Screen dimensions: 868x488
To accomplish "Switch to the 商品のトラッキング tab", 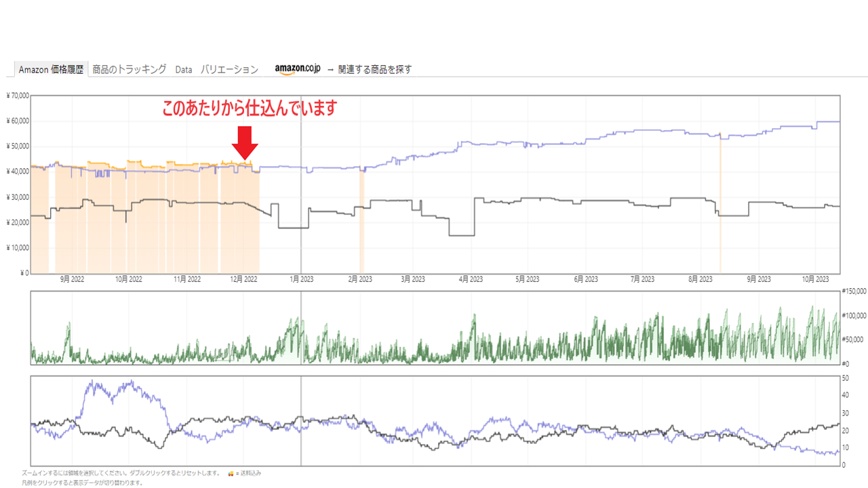I will (130, 69).
